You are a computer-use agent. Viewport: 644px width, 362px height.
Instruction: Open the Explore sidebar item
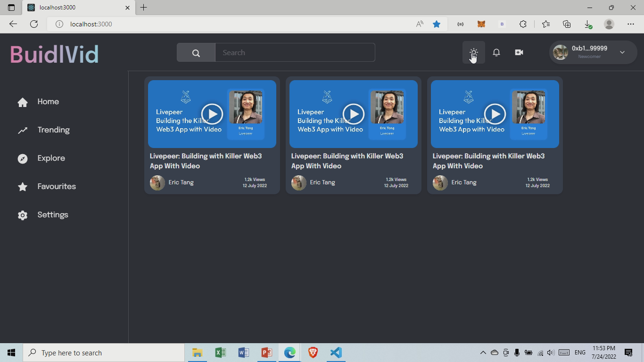pyautogui.click(x=51, y=158)
